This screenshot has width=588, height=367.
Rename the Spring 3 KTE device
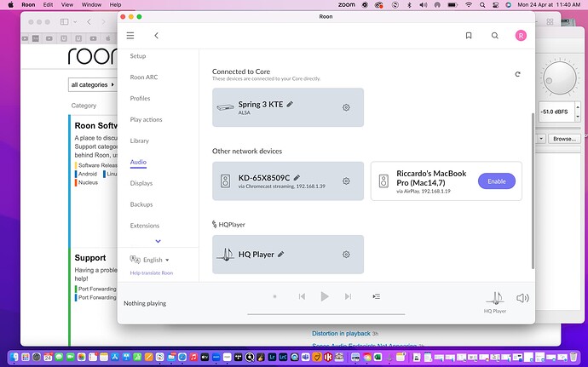(x=290, y=104)
